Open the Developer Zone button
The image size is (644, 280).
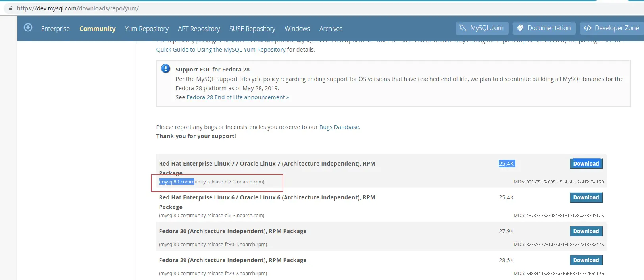click(612, 28)
